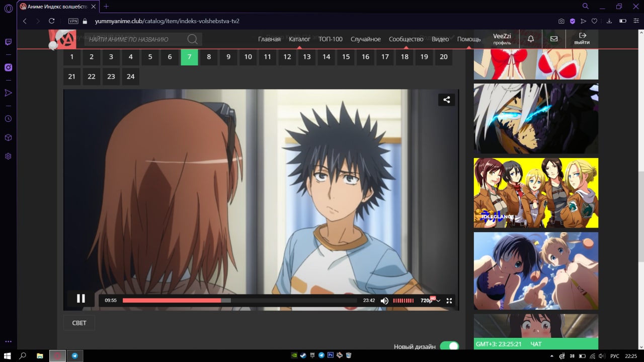Open ad blocker shield icon
Viewport: 644px width, 362px height.
click(x=572, y=21)
